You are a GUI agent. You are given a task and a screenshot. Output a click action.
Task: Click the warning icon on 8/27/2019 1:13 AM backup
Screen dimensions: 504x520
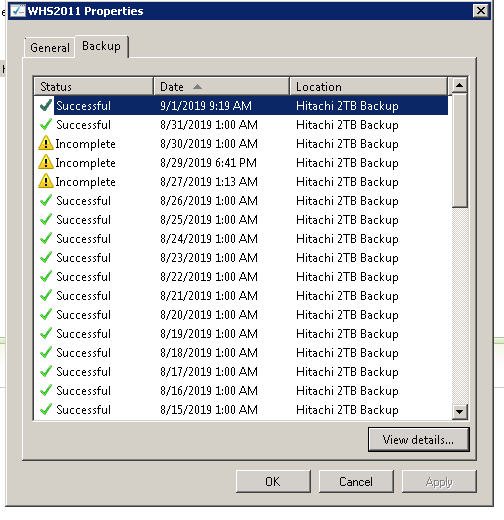(x=46, y=181)
